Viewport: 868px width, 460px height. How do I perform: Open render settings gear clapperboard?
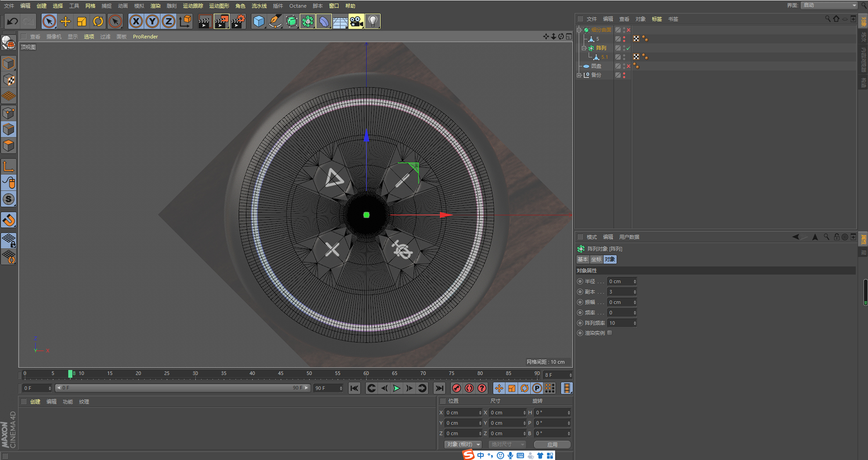pos(238,21)
